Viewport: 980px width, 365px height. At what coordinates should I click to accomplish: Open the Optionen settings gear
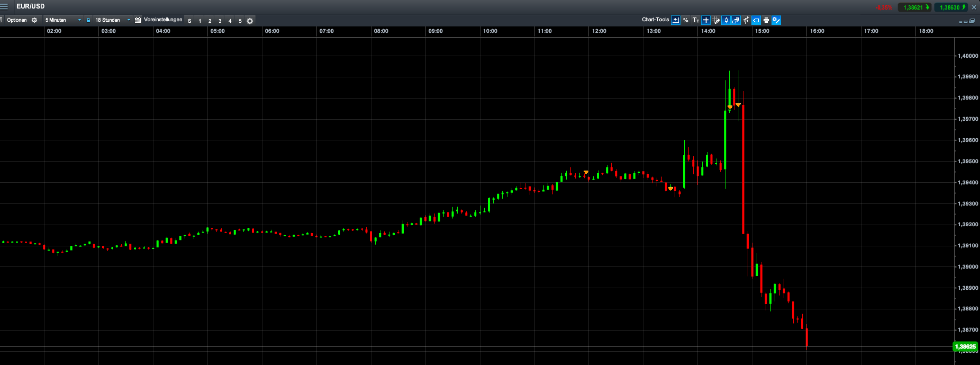[x=34, y=20]
